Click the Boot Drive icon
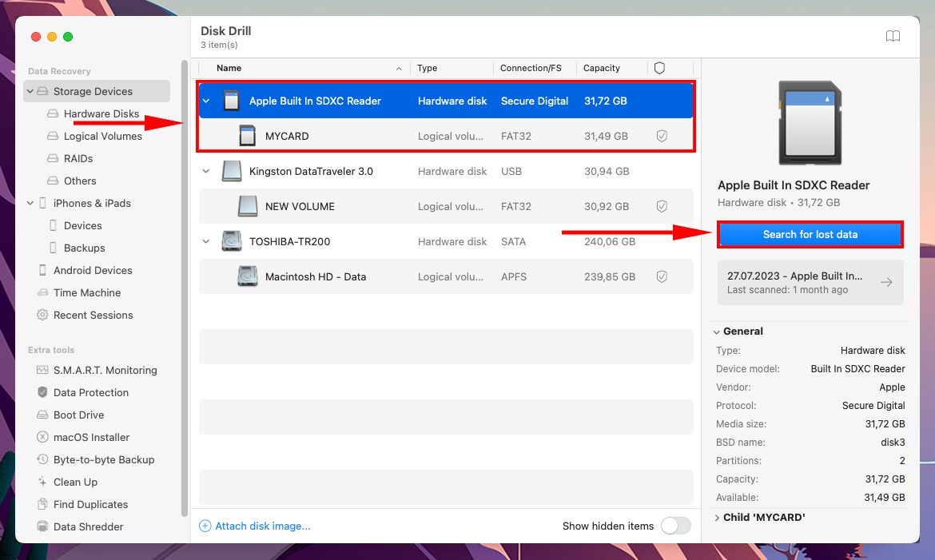935x560 pixels. coord(42,415)
